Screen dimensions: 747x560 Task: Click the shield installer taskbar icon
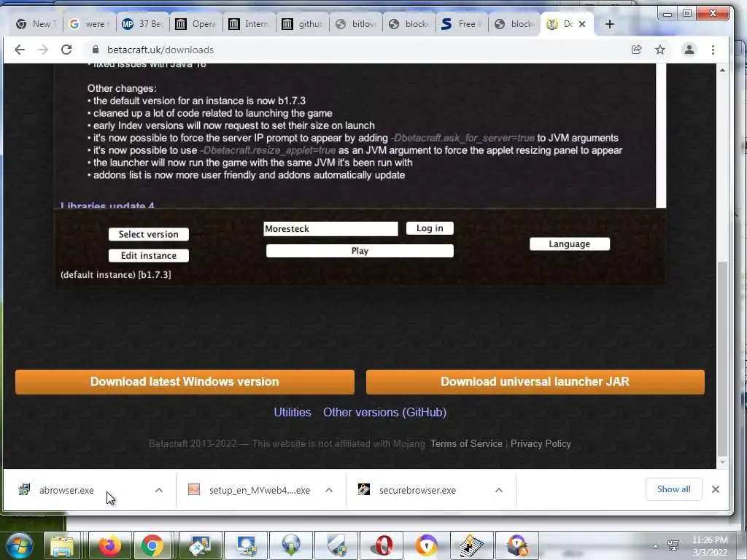tap(336, 545)
